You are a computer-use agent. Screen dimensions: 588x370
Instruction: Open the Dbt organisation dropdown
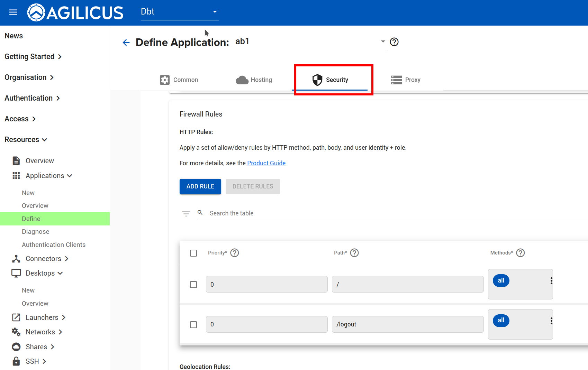pyautogui.click(x=179, y=12)
